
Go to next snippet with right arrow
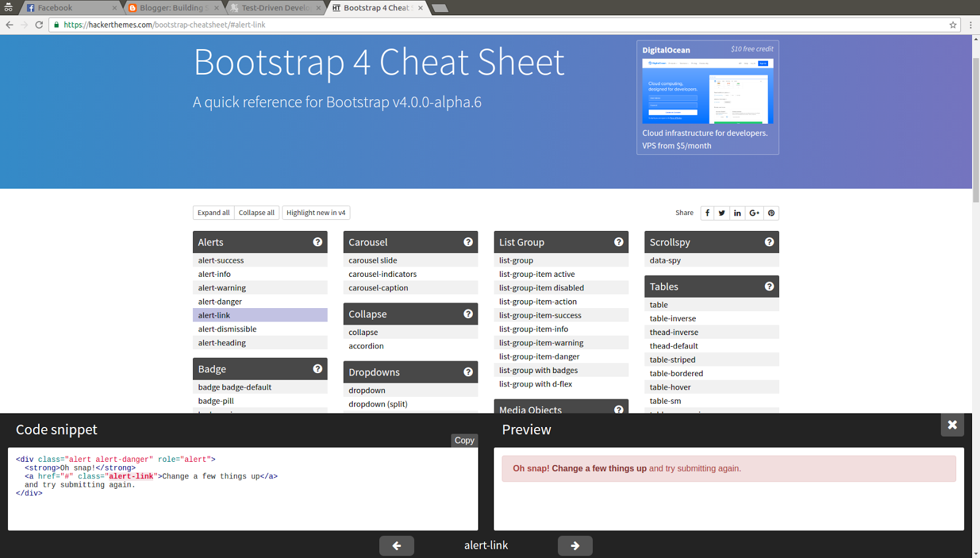[x=575, y=545]
